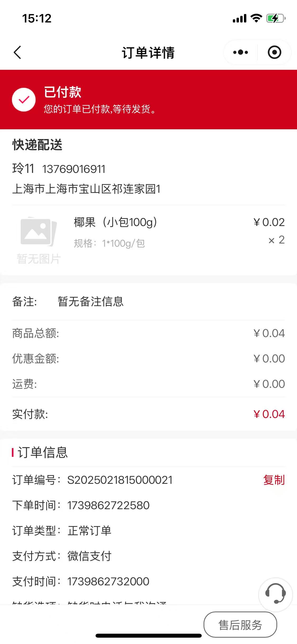
Task: Tap the back arrow icon
Action: (17, 52)
